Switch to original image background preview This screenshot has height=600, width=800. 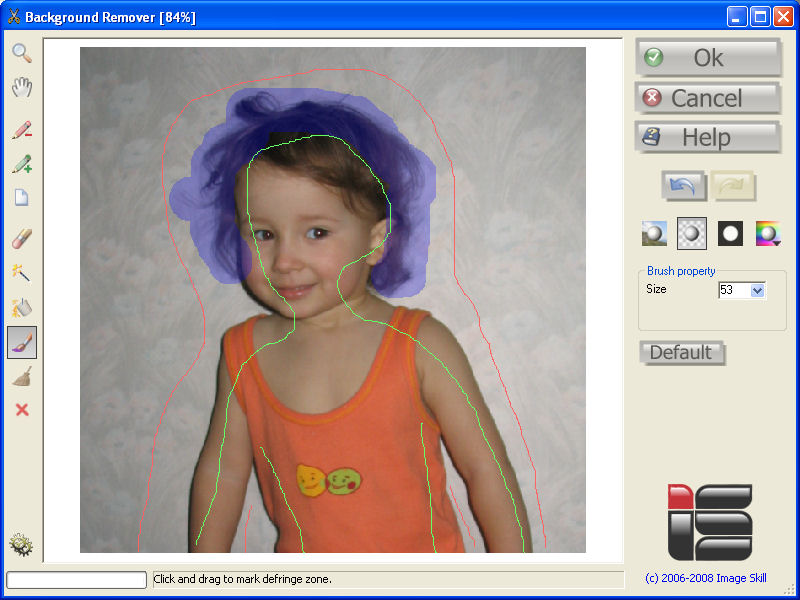[x=654, y=233]
